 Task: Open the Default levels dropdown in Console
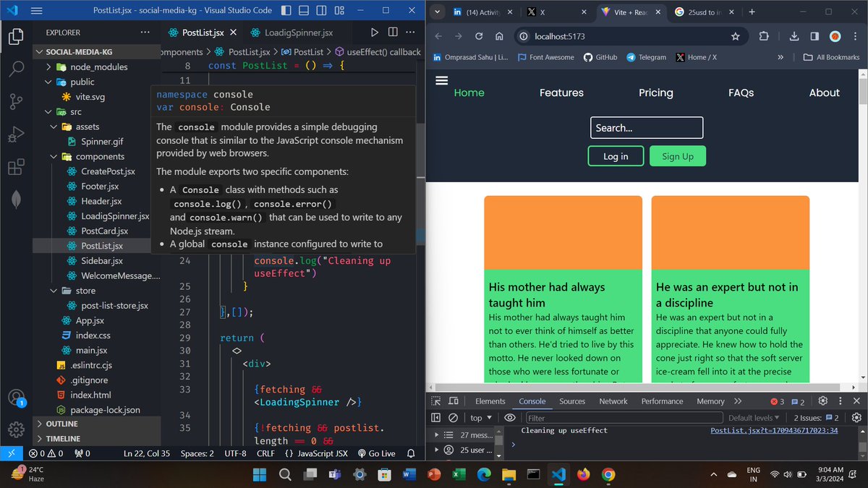coord(754,417)
